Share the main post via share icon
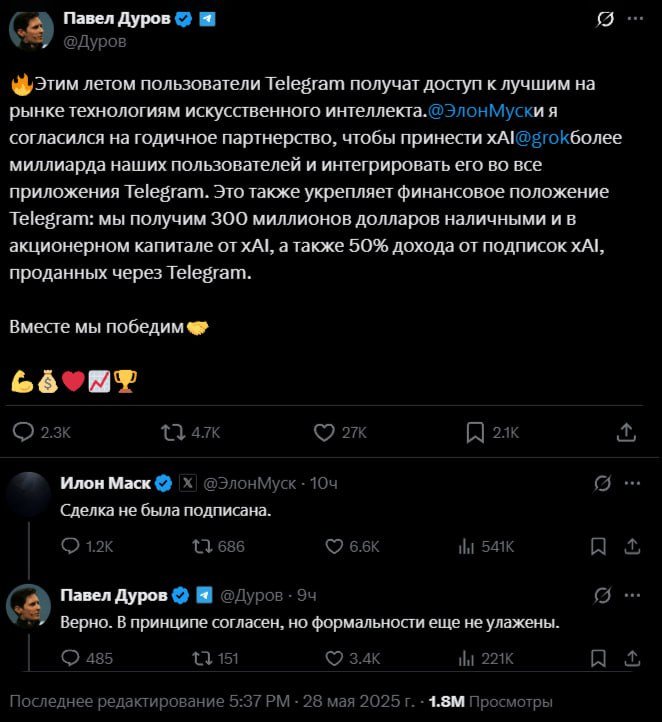The image size is (662, 722). (627, 432)
